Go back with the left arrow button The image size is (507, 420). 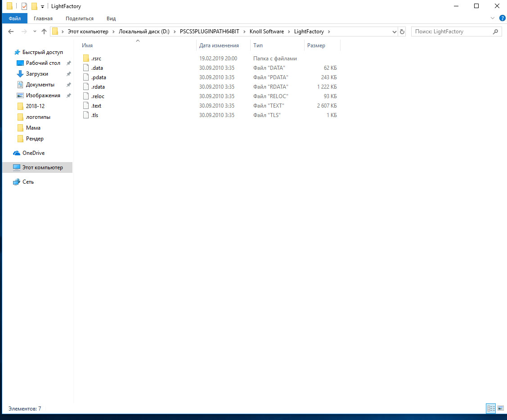click(11, 32)
